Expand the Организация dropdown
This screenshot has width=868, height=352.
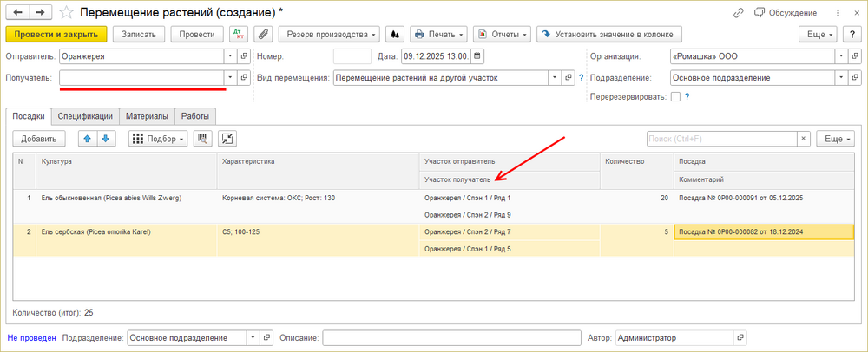click(841, 56)
